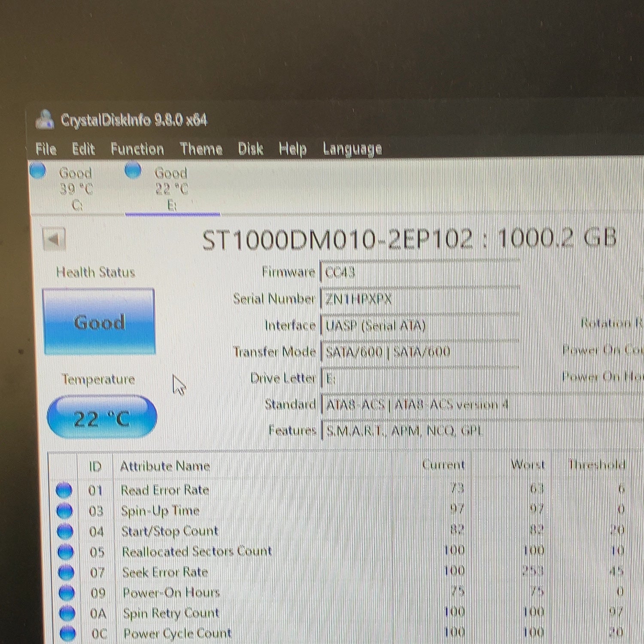Viewport: 644px width, 644px height.
Task: Click the status icon for Read Error Rate
Action: (x=64, y=490)
